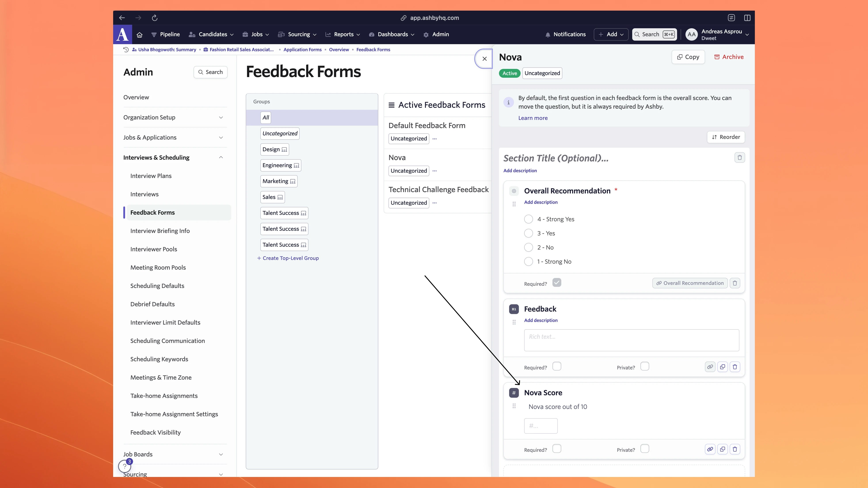The image size is (868, 488).
Task: Enable Private on the Nova Score question
Action: click(x=645, y=449)
